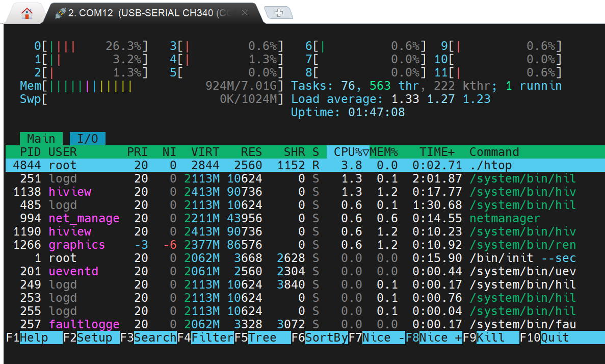
Task: Sort by RES column header
Action: coord(251,152)
